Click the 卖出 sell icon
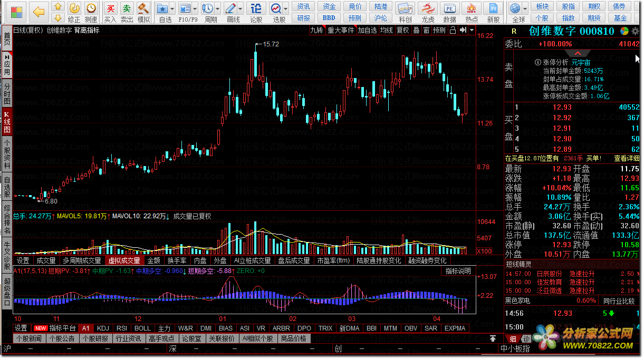Viewport: 644px width, 359px height. click(127, 12)
